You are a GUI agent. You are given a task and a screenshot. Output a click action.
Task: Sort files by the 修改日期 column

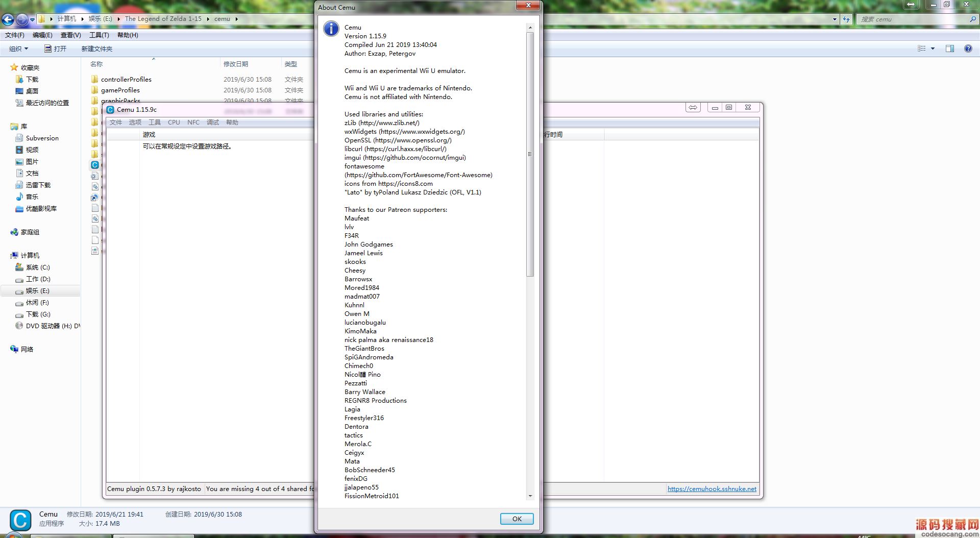pos(236,64)
